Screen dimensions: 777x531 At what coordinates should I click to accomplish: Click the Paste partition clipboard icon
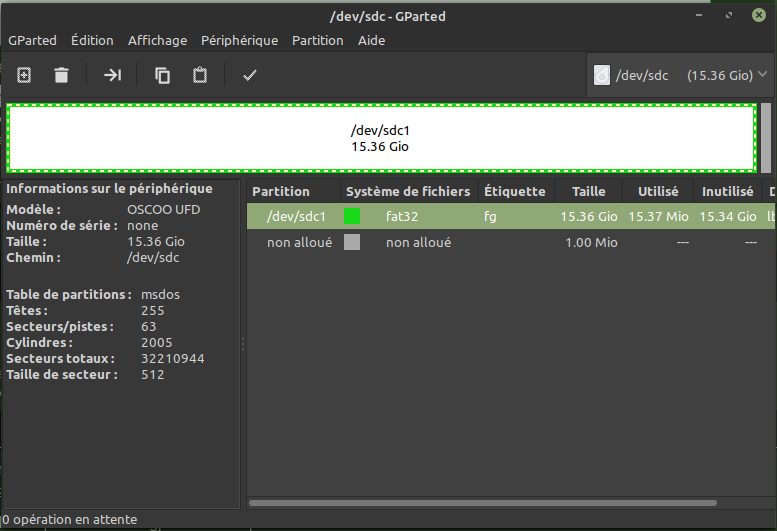[x=200, y=75]
